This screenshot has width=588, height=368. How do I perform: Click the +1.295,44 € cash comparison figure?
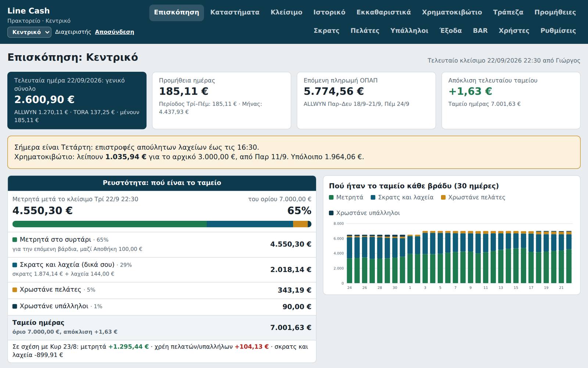pos(128,347)
